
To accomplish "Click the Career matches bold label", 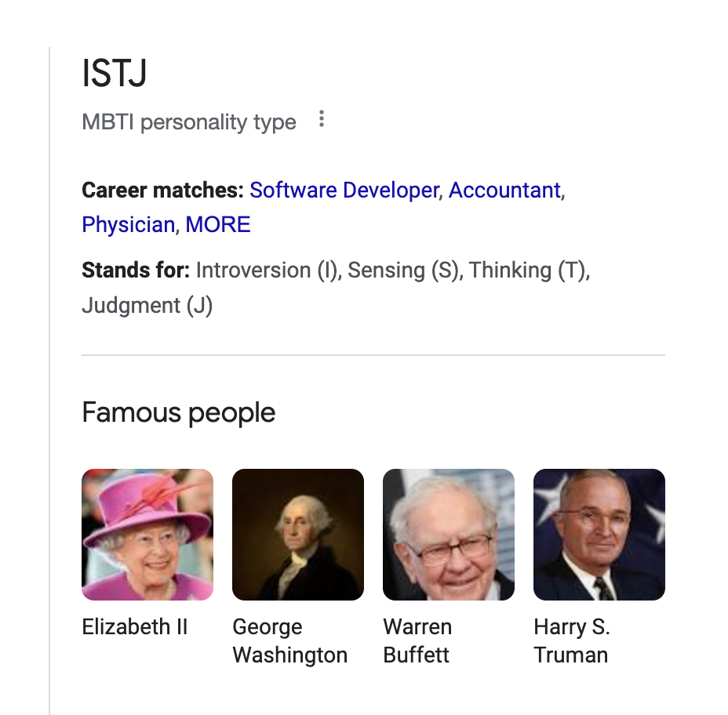I will click(x=162, y=191).
